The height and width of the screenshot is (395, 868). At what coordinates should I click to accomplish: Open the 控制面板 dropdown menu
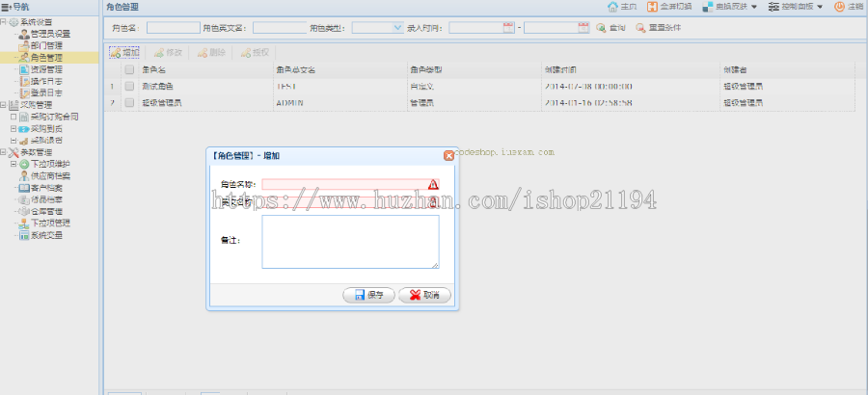pyautogui.click(x=796, y=7)
